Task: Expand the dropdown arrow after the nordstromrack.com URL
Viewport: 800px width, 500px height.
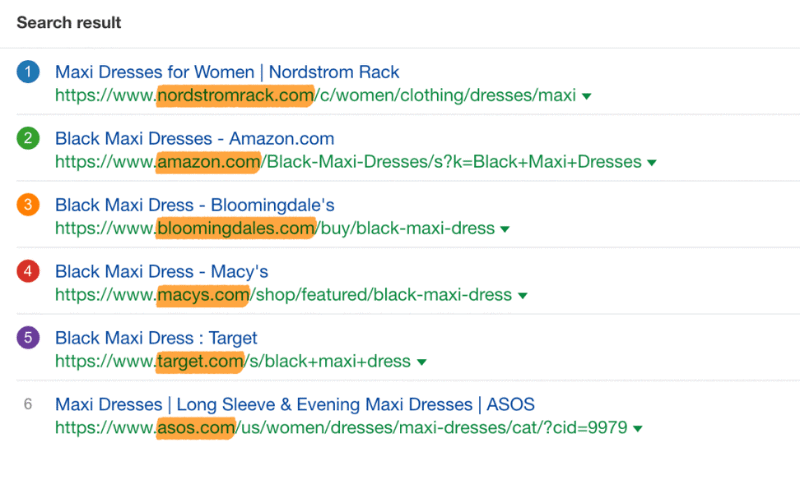Action: coord(587,96)
